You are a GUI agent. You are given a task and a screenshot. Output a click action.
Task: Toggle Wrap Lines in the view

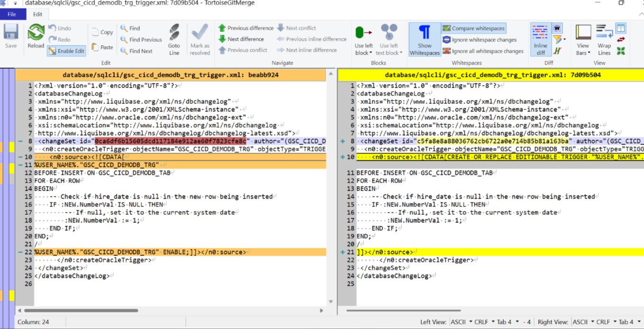tap(604, 38)
